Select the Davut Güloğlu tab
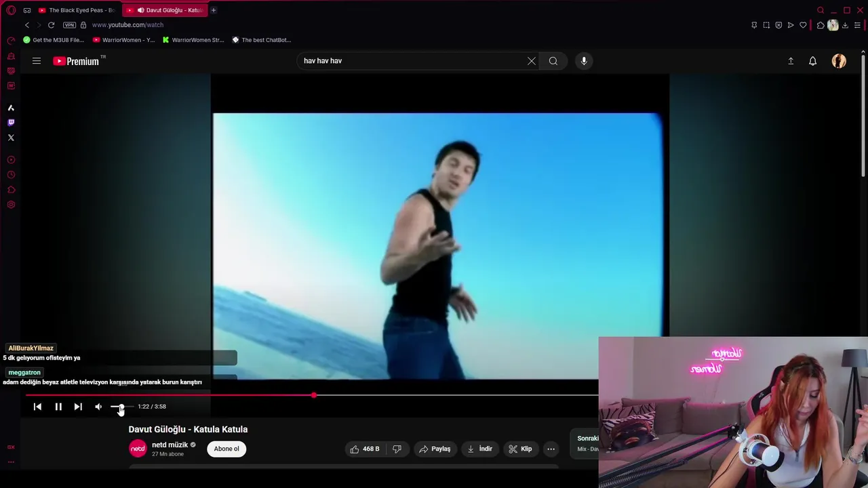This screenshot has height=488, width=868. pos(164,10)
